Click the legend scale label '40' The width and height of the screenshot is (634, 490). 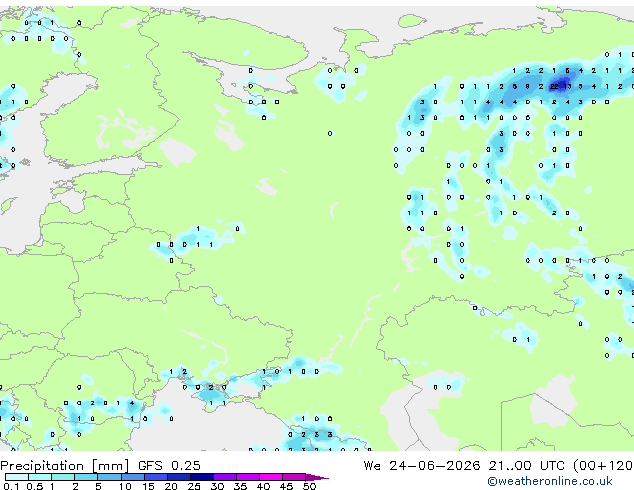tap(263, 486)
